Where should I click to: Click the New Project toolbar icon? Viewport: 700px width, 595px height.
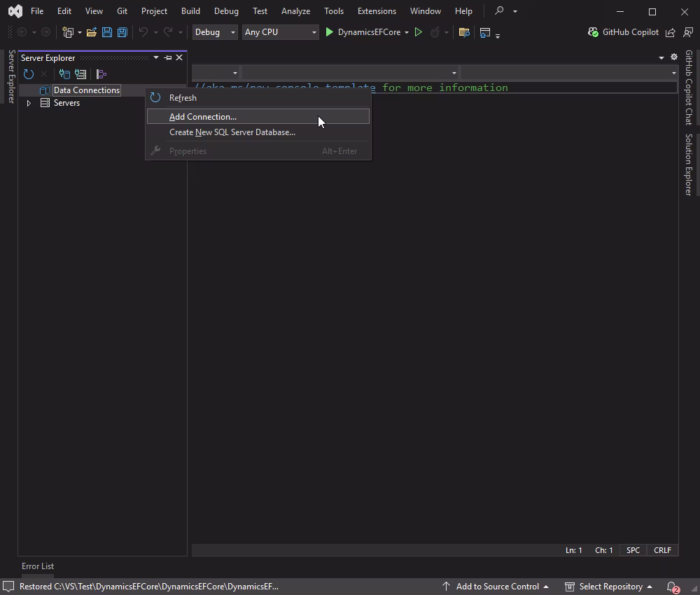point(68,32)
